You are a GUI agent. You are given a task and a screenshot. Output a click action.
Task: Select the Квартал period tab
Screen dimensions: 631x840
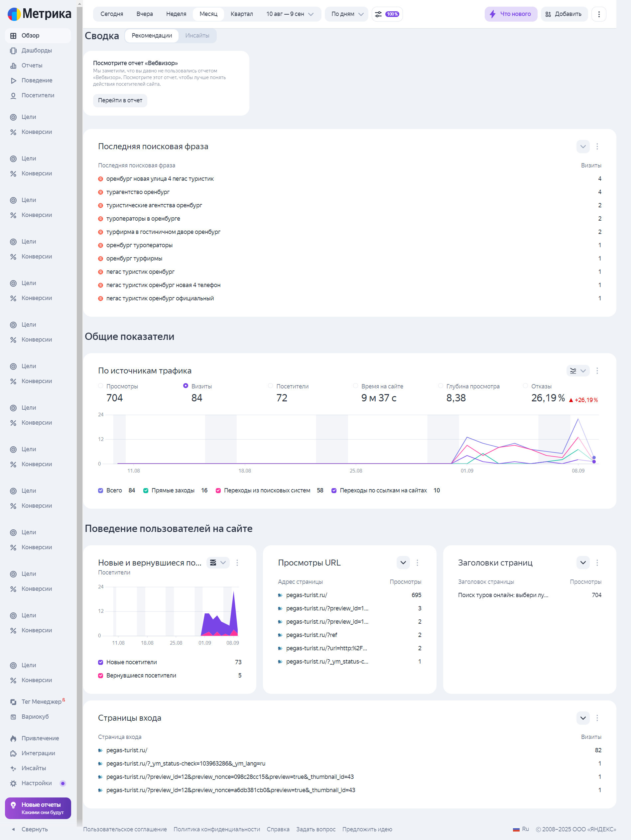tap(242, 14)
